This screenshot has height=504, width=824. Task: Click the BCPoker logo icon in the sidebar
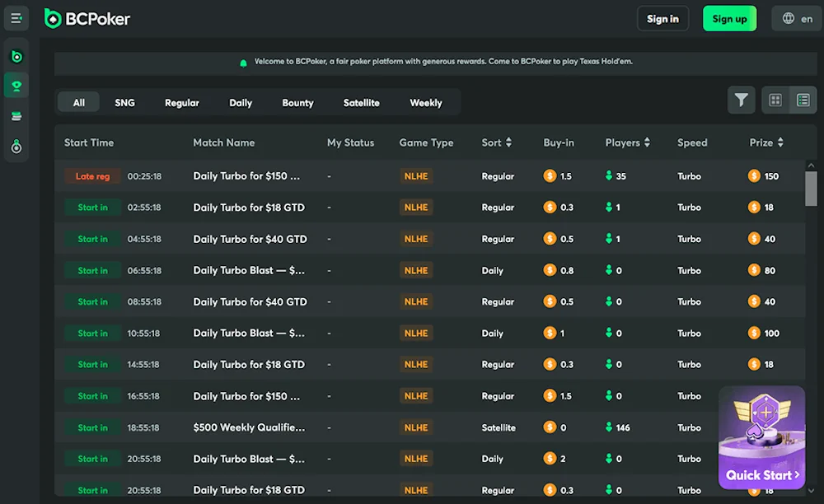[16, 55]
